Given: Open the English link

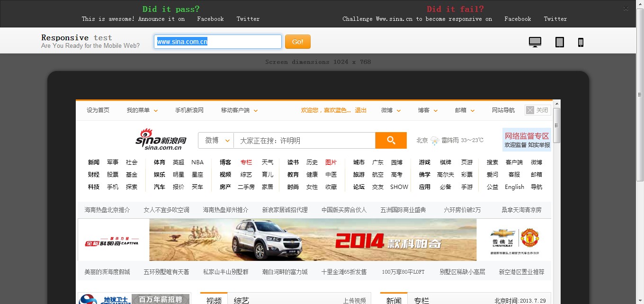Looking at the screenshot, I should click(x=514, y=187).
